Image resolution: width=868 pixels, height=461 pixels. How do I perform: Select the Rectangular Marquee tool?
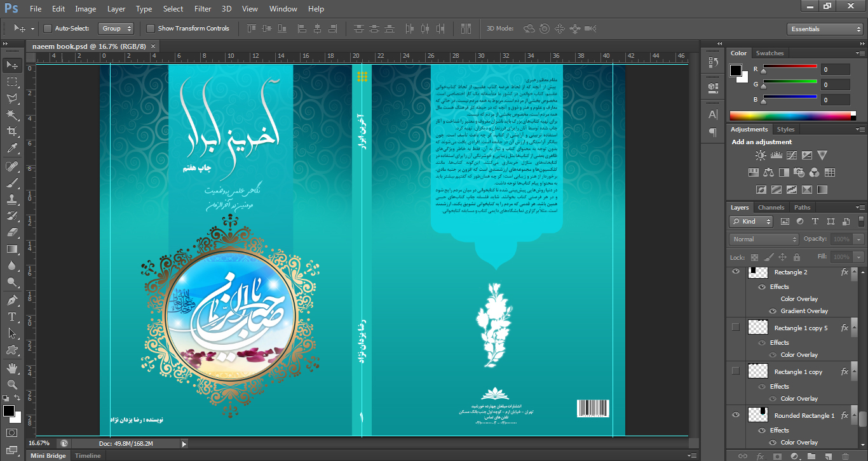pos(11,82)
